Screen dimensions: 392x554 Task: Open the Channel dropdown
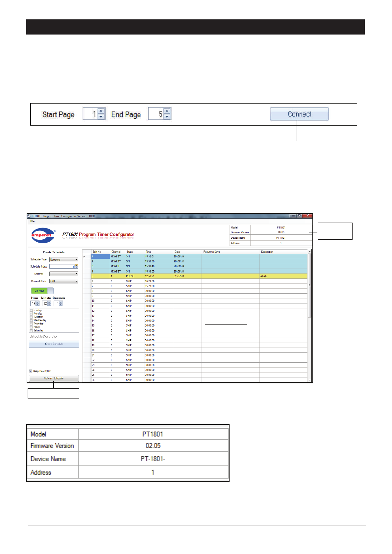pos(64,274)
